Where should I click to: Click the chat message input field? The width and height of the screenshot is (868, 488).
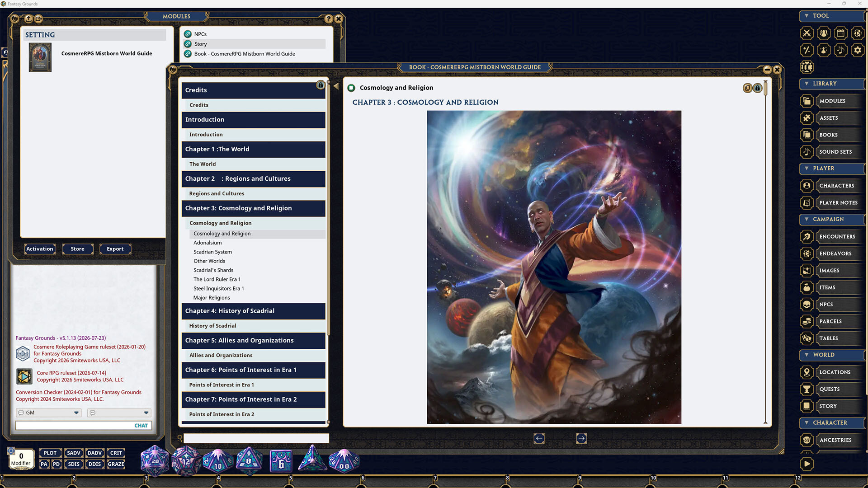point(74,426)
